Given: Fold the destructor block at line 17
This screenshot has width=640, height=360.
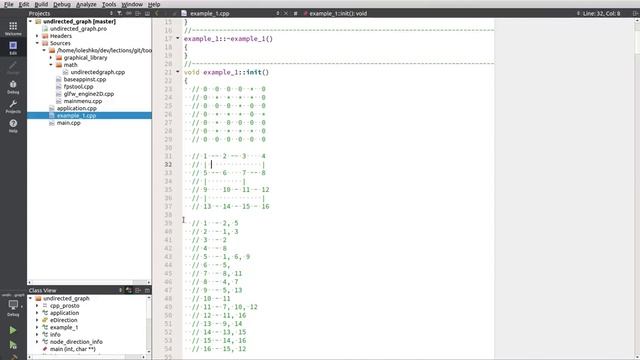Looking at the screenshot, I should pyautogui.click(x=178, y=38).
